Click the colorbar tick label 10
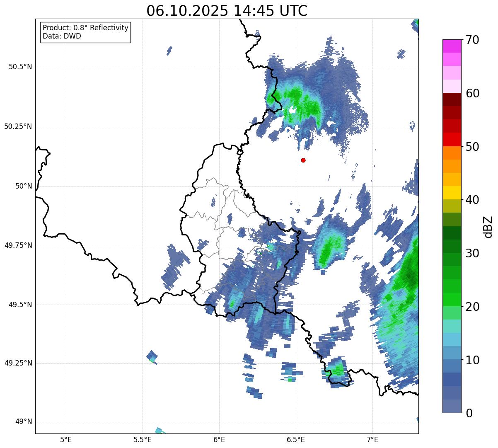The width and height of the screenshot is (498, 448). pyautogui.click(x=472, y=360)
